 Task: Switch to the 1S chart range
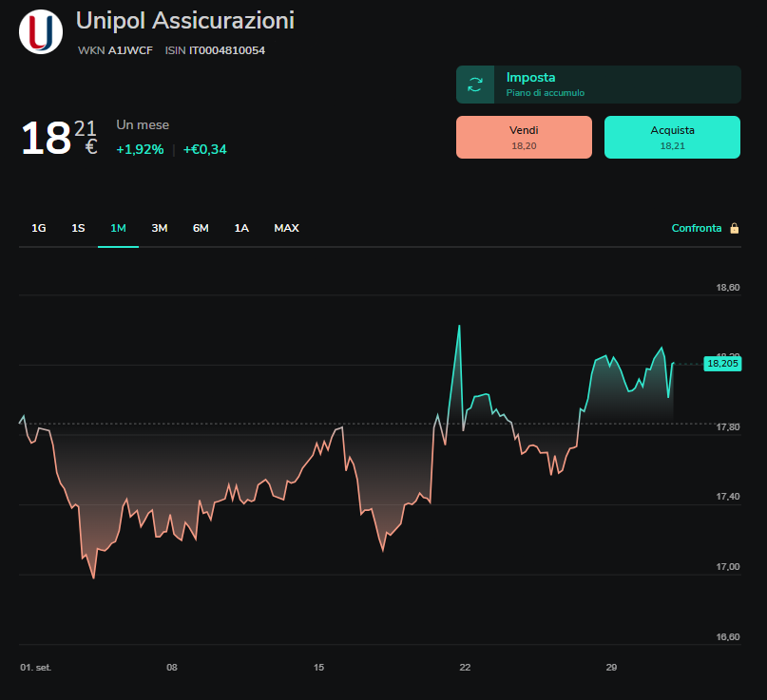coord(78,228)
